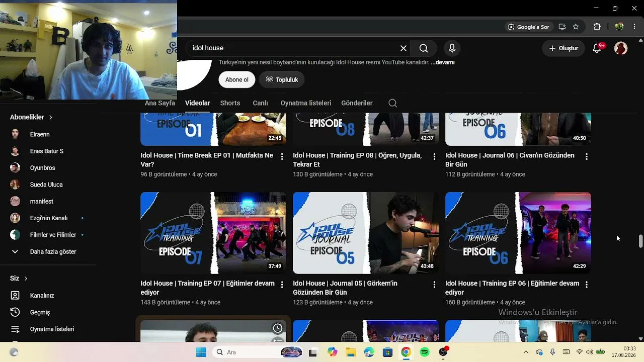Start voice search with the microphone
The image size is (644, 362).
[x=452, y=48]
